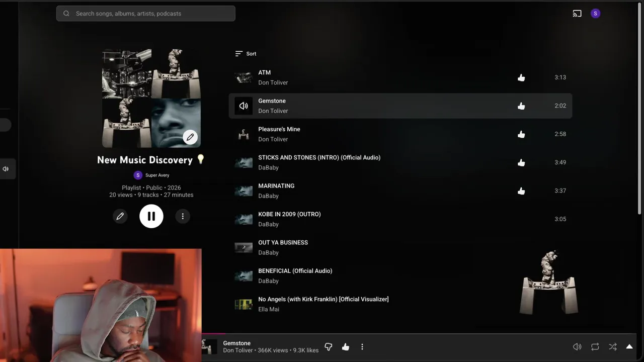Edit playlist cover via pencil overlay
The image size is (644, 362).
pyautogui.click(x=190, y=137)
